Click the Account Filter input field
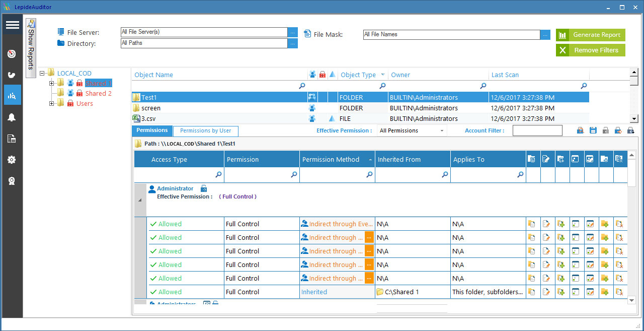This screenshot has width=644, height=331. (537, 131)
